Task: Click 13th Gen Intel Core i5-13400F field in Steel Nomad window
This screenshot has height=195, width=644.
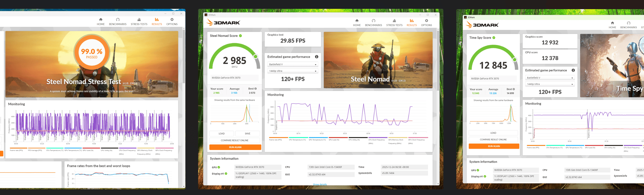Action: (331, 167)
